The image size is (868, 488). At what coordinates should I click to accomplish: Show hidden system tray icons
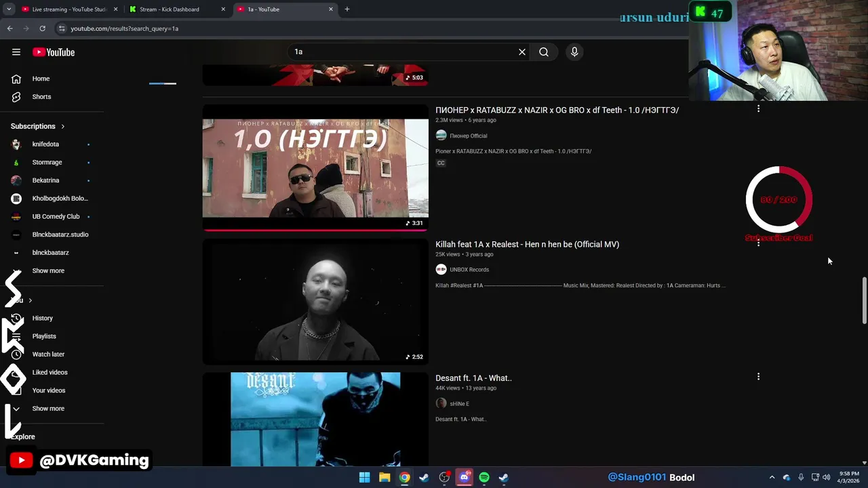click(772, 478)
